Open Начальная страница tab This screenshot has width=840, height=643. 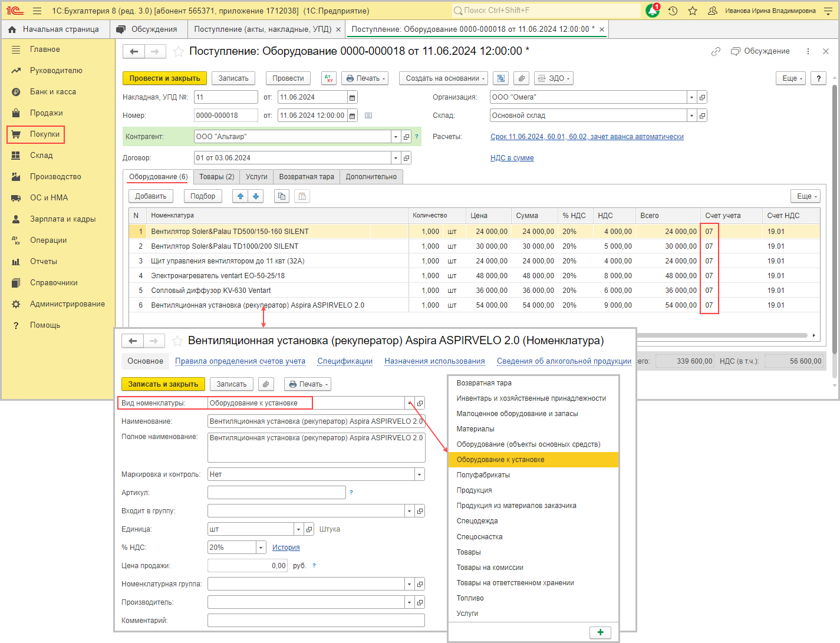(54, 29)
